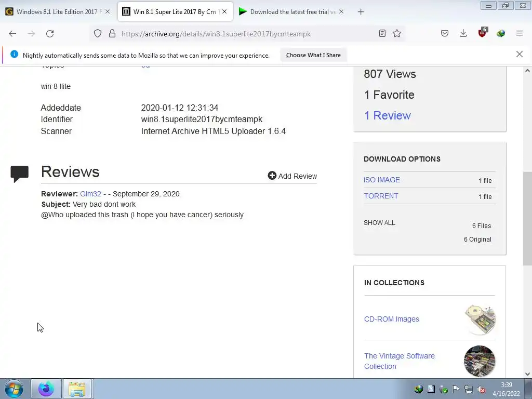This screenshot has height=399, width=532.
Task: Click the padlock site security icon
Action: point(112,34)
